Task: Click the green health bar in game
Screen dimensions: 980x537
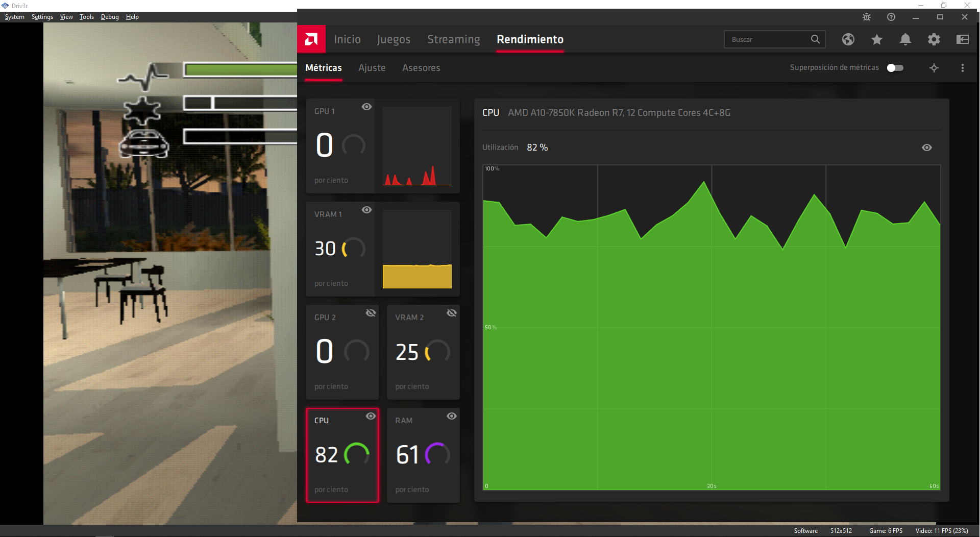Action: pyautogui.click(x=240, y=70)
